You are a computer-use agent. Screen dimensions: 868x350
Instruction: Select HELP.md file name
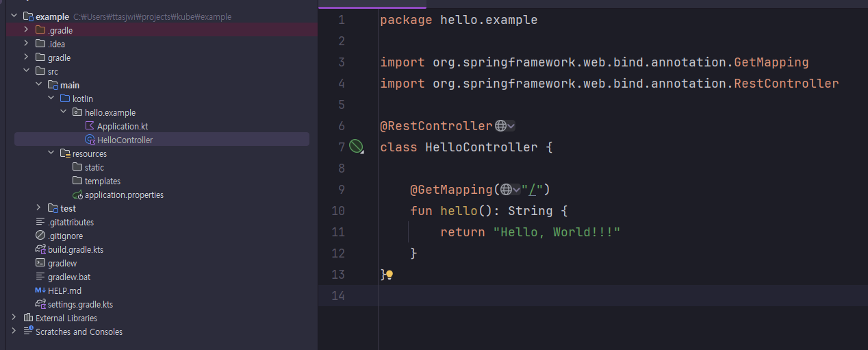coord(65,290)
